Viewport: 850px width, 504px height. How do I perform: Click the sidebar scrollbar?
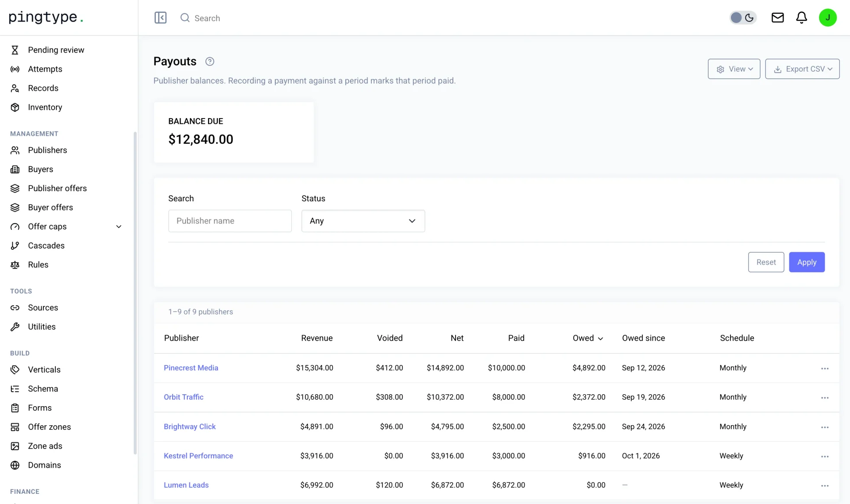click(135, 293)
